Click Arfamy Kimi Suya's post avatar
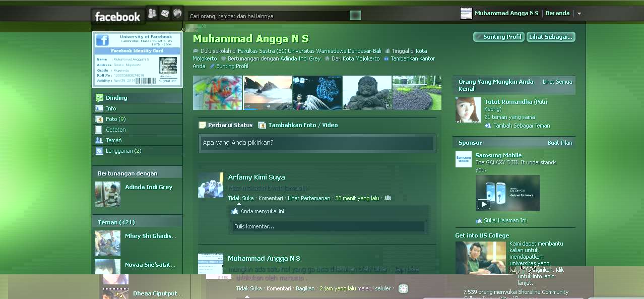This screenshot has height=299, width=644. pos(211,185)
